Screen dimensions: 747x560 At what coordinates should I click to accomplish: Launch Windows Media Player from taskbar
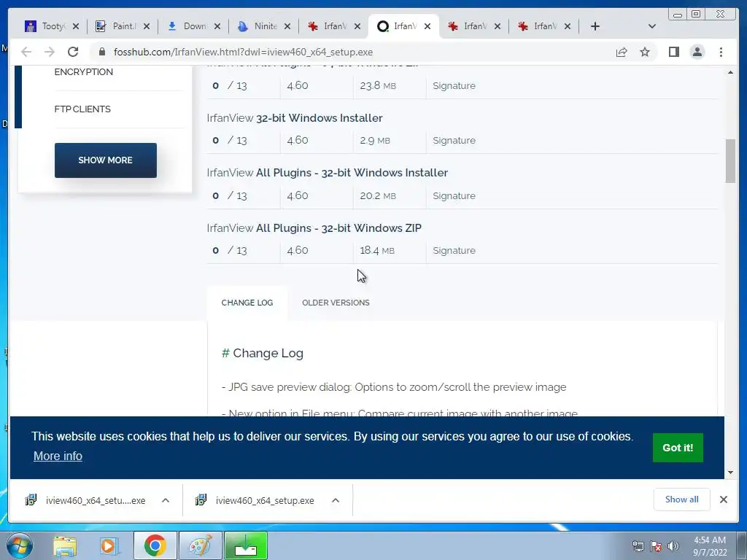(109, 546)
